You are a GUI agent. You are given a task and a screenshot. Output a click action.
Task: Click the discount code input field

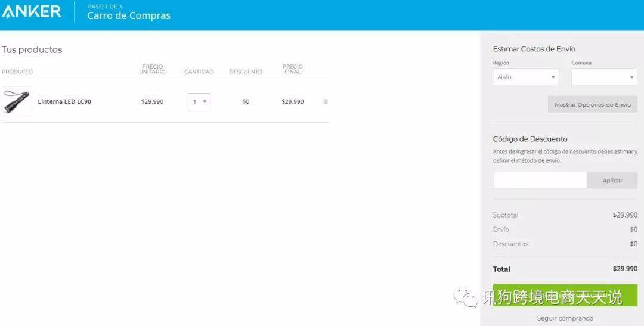540,180
